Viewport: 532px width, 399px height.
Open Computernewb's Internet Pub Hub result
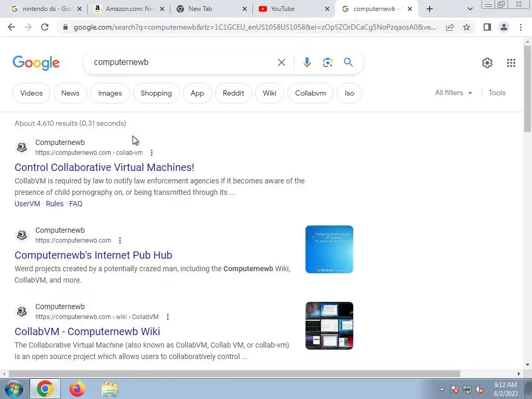tap(94, 255)
